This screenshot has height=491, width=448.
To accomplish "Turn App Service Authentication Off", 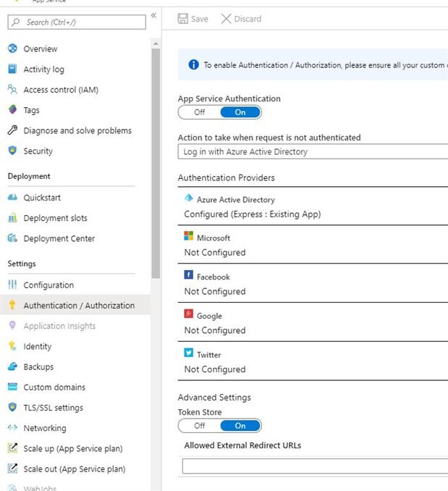I will pos(200,112).
